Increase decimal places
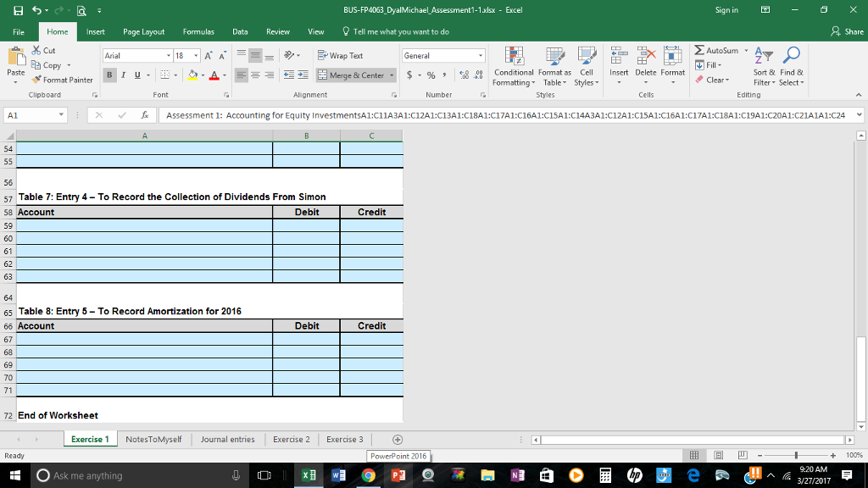Viewport: 868px width, 488px height. pyautogui.click(x=464, y=75)
